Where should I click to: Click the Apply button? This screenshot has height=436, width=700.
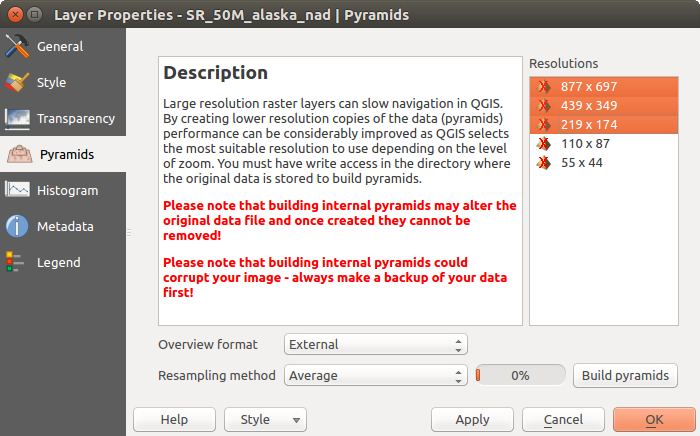[x=472, y=420]
